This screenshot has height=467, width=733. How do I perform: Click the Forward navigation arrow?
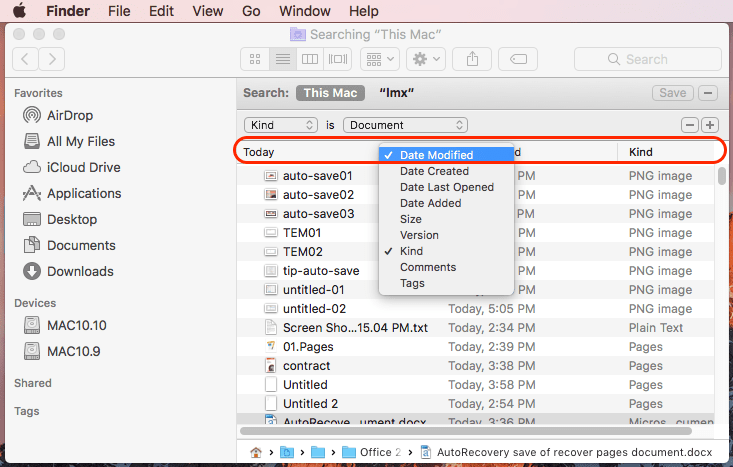tap(51, 59)
